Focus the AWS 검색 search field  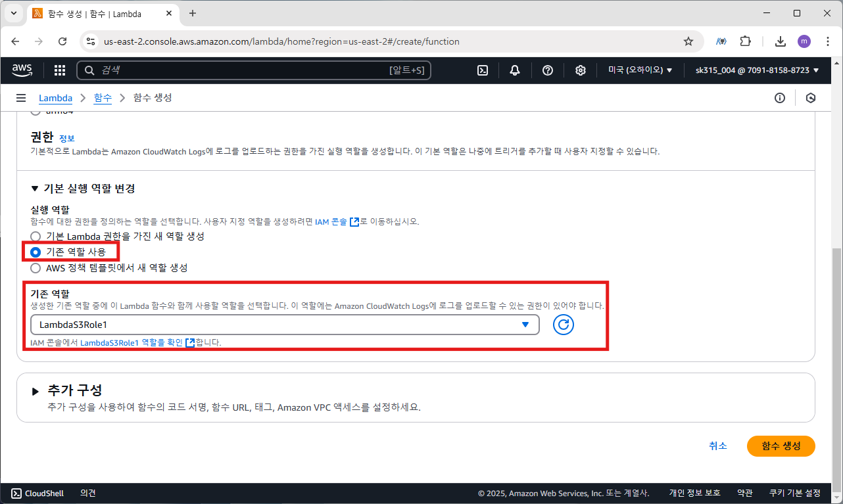coord(254,70)
